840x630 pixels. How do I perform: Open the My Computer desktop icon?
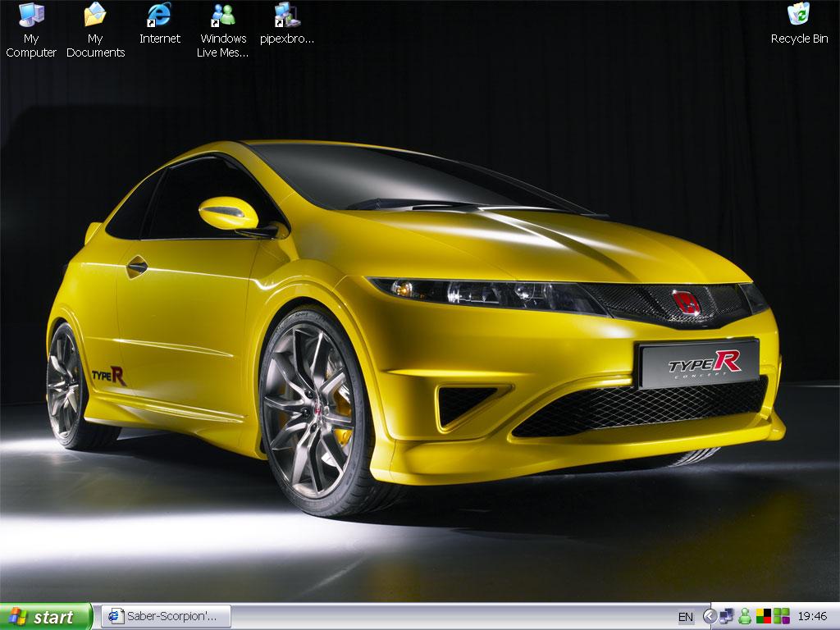pyautogui.click(x=31, y=16)
